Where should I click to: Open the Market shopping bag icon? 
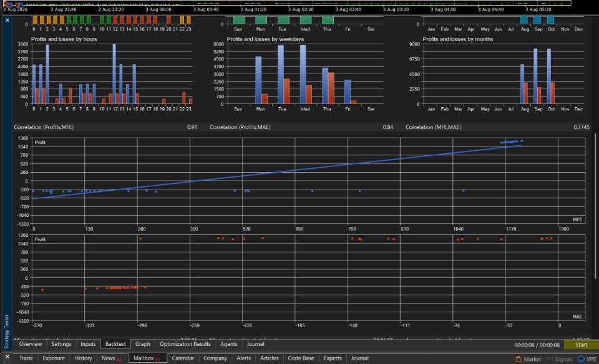pos(519,358)
